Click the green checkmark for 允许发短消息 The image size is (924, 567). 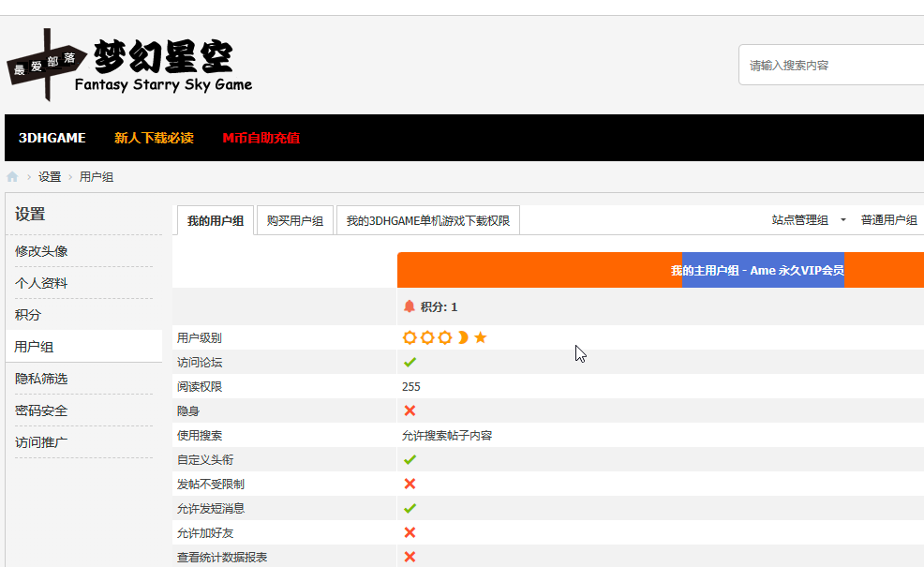coord(410,508)
